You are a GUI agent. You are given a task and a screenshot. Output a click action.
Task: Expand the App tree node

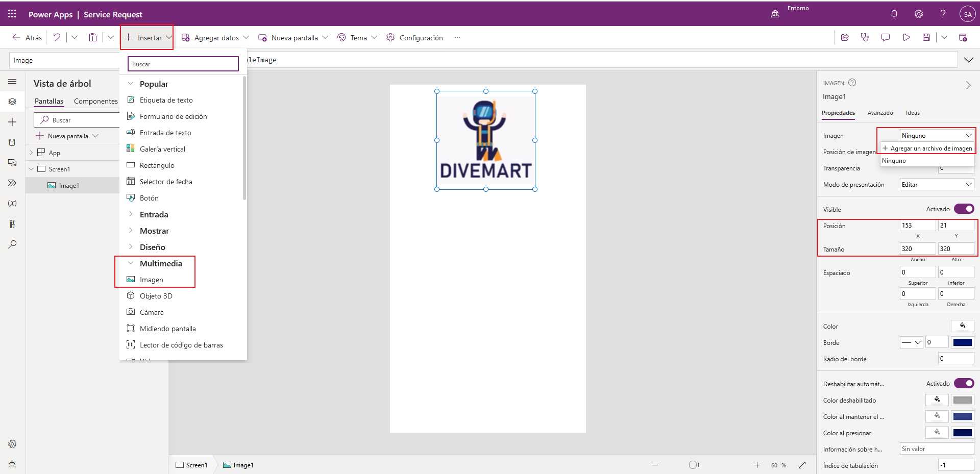coord(31,153)
